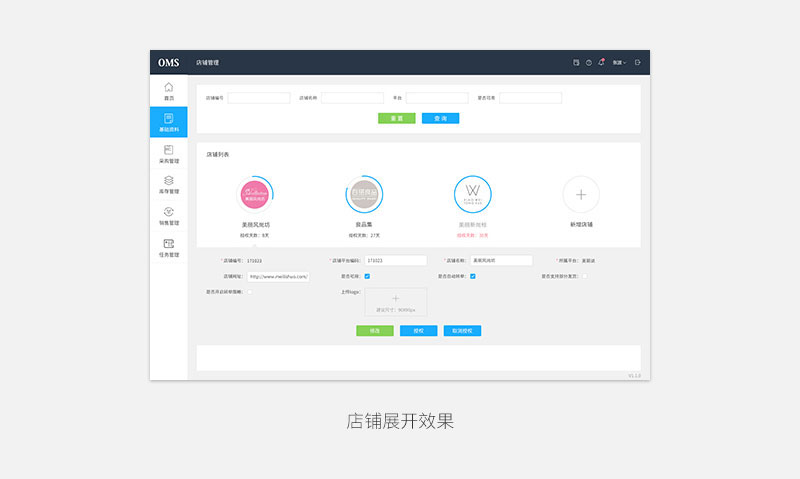800x479 pixels.
Task: Click the first top-bar icon left of help
Action: [576, 62]
